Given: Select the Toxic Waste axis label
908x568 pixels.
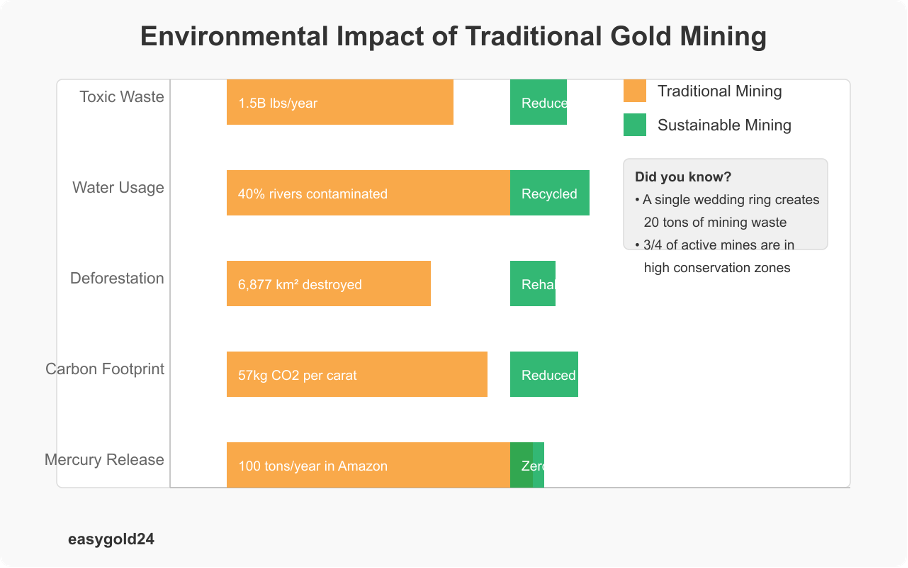Looking at the screenshot, I should click(122, 97).
